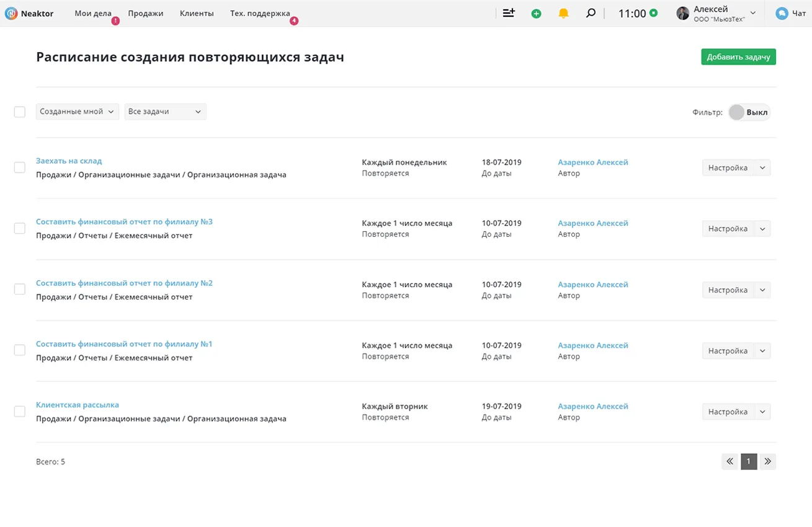Open the Созданные мной dropdown

pyautogui.click(x=77, y=112)
